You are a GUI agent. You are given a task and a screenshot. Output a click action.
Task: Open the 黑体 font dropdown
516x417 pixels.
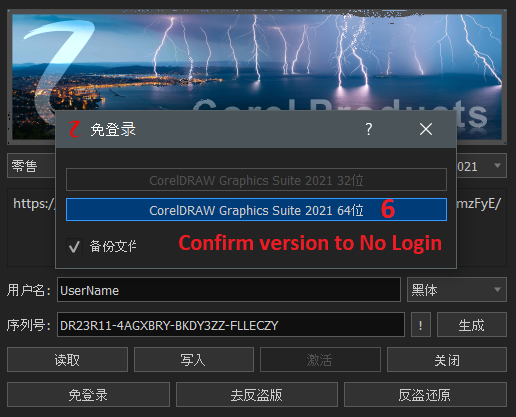[457, 290]
